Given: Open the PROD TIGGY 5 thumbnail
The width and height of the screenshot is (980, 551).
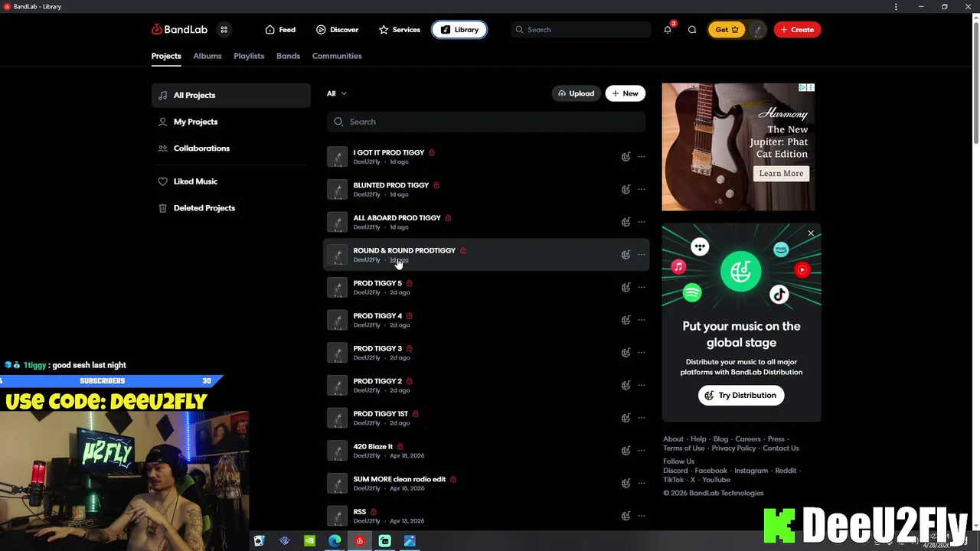Looking at the screenshot, I should 337,288.
